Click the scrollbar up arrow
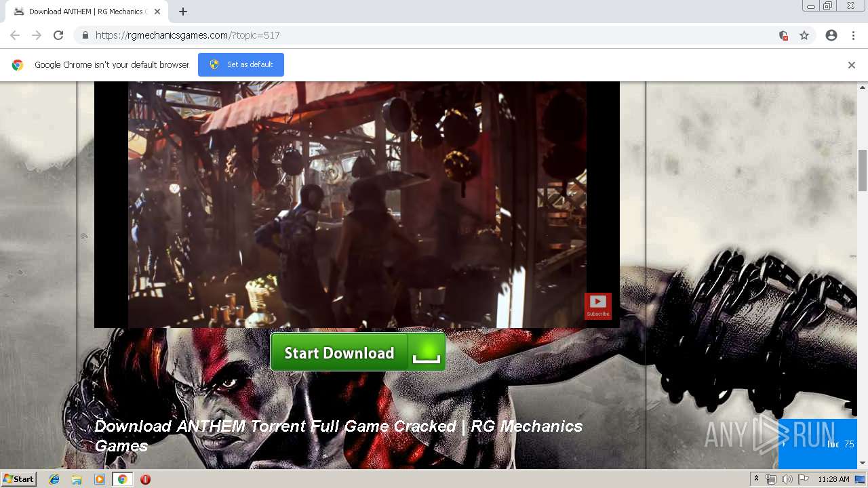868x488 pixels. 863,87
